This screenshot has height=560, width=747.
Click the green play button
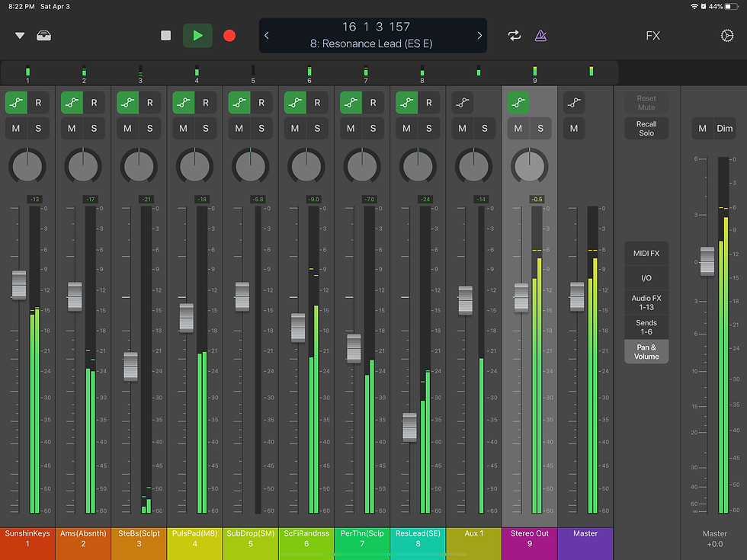(197, 36)
